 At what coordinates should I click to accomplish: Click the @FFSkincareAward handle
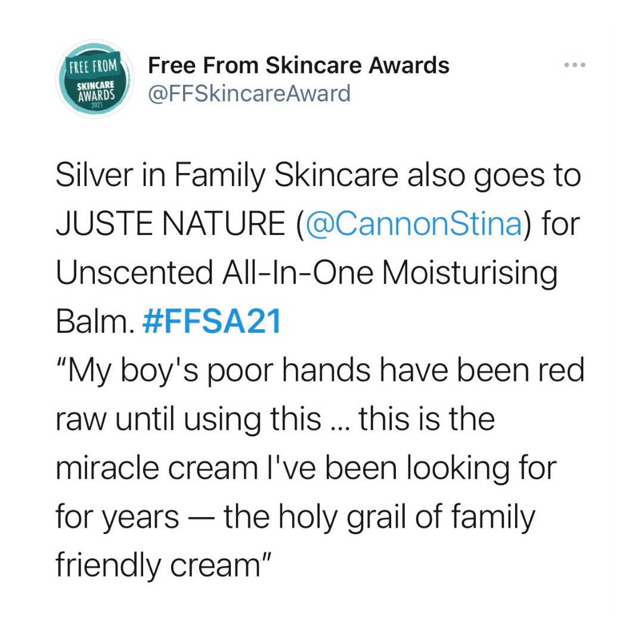(249, 93)
